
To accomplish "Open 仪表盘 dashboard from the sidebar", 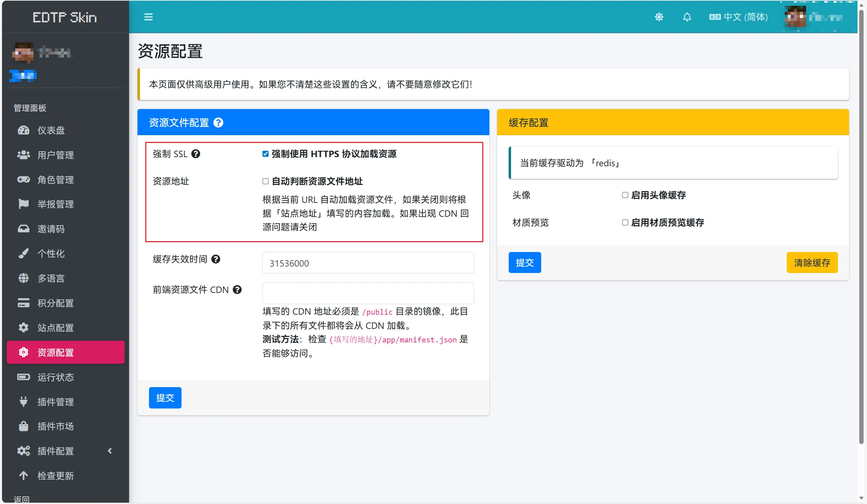I will 51,130.
